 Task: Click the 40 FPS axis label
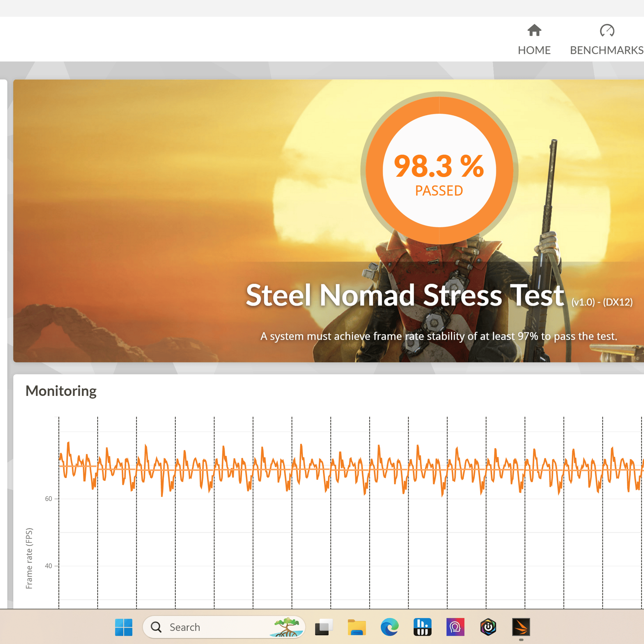click(49, 566)
